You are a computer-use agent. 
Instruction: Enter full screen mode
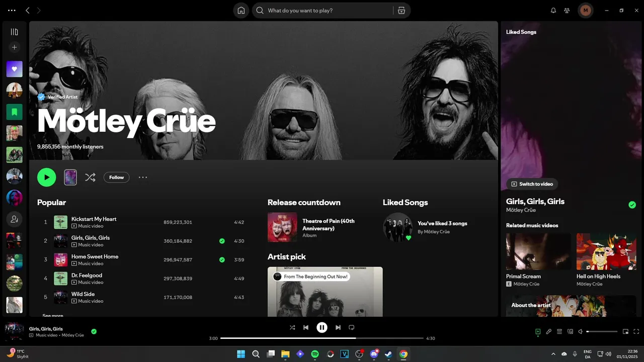coord(636,331)
